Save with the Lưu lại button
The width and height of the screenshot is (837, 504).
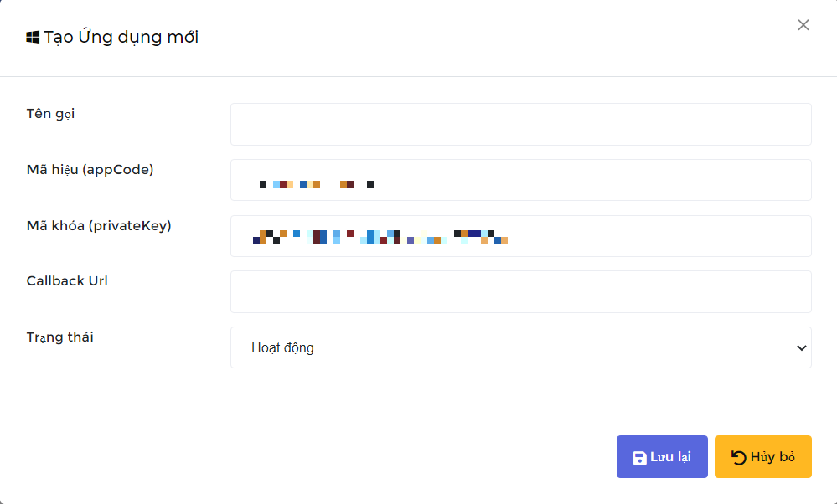click(x=662, y=456)
